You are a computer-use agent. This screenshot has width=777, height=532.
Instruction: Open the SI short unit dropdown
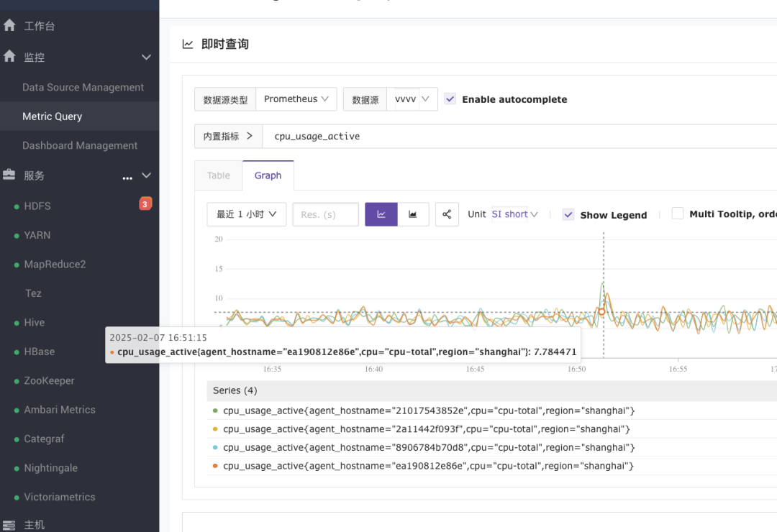514,214
